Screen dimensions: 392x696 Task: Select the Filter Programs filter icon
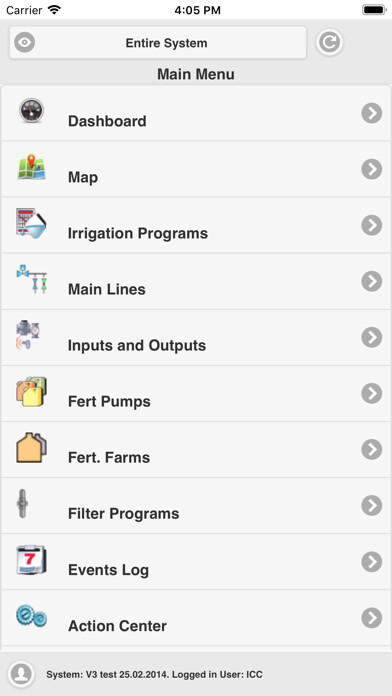point(22,503)
